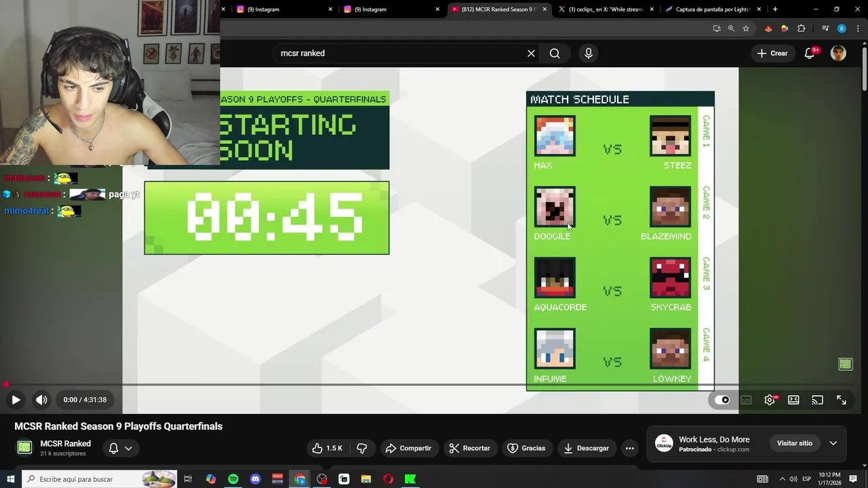Open the Windows Start menu
The image size is (868, 488).
(11, 479)
